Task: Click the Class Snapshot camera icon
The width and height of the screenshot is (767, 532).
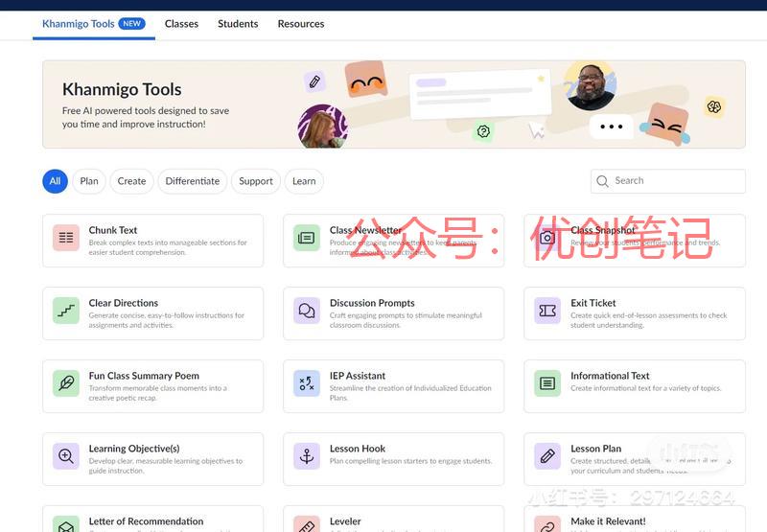Action: click(x=547, y=238)
